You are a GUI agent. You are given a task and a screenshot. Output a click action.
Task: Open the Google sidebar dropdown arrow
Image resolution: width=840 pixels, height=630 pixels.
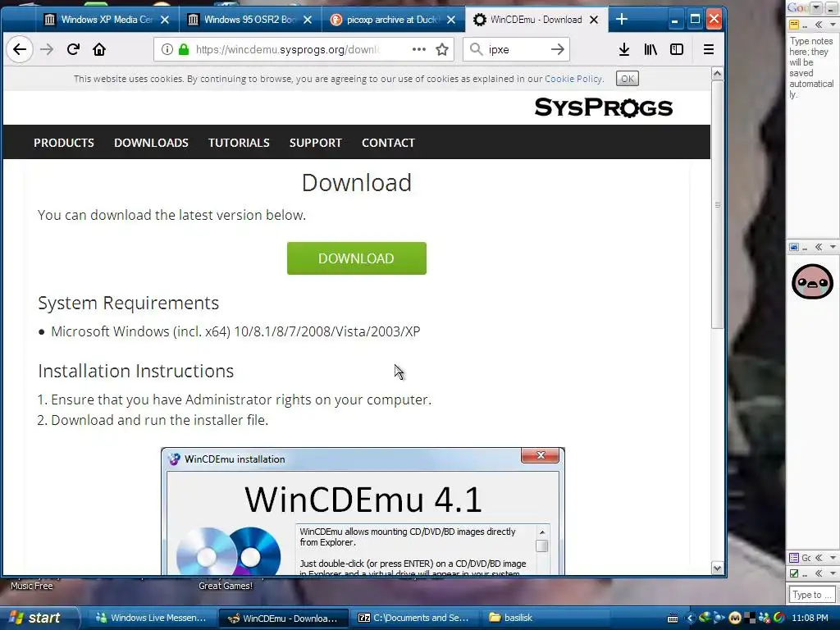[x=817, y=7]
